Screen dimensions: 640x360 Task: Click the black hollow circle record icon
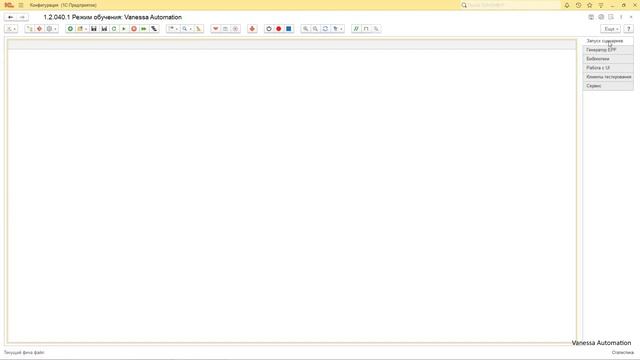click(269, 29)
